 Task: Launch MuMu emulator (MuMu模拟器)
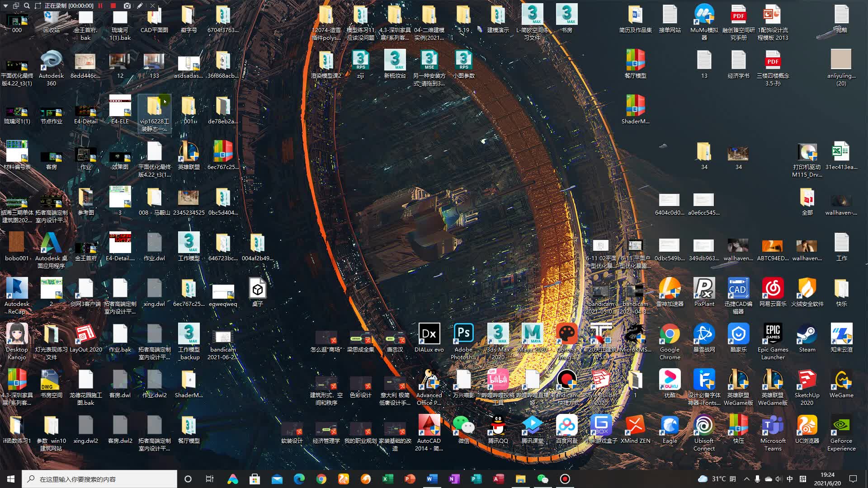tap(704, 22)
